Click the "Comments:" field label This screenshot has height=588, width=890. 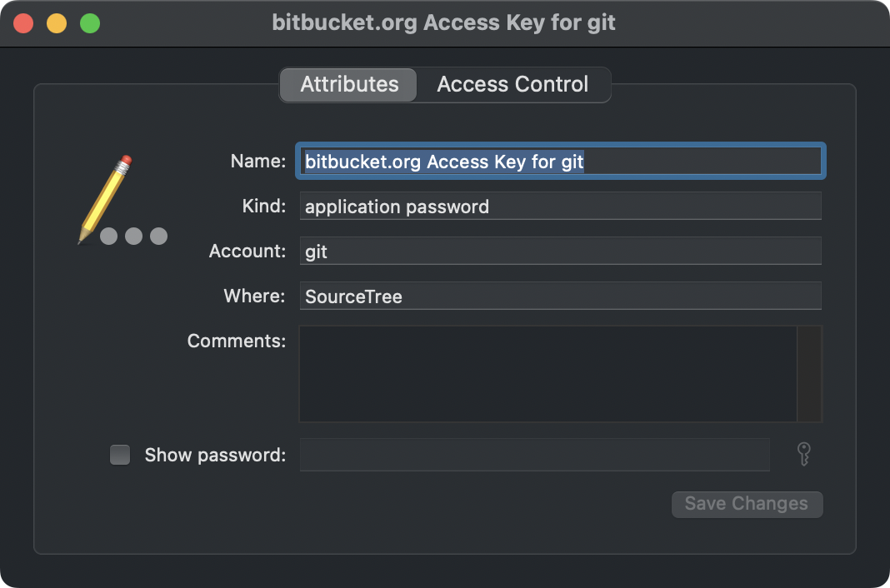(237, 341)
